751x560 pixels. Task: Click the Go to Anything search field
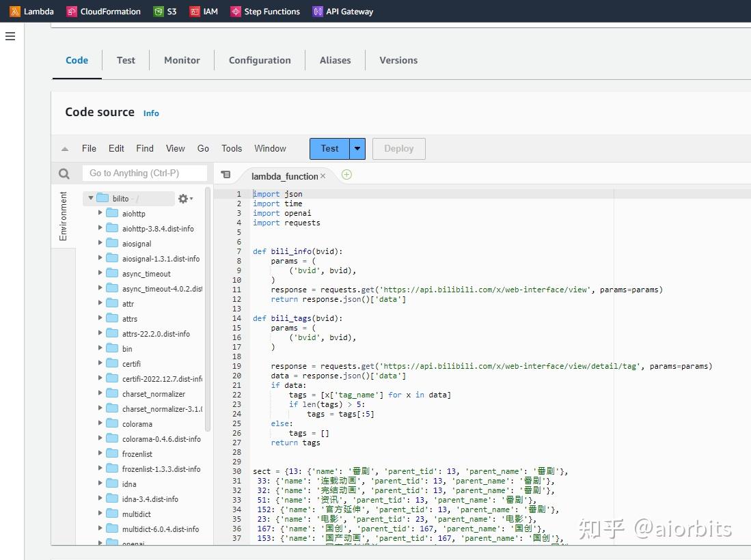(144, 173)
